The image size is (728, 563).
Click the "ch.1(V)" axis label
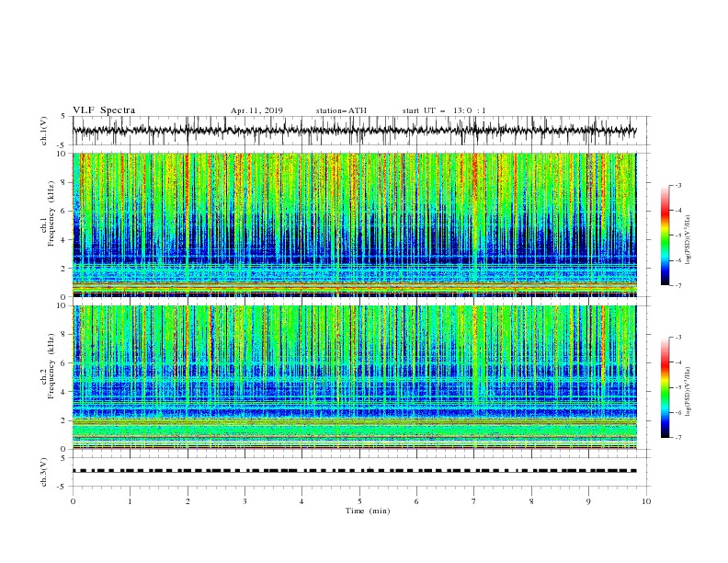[x=44, y=131]
